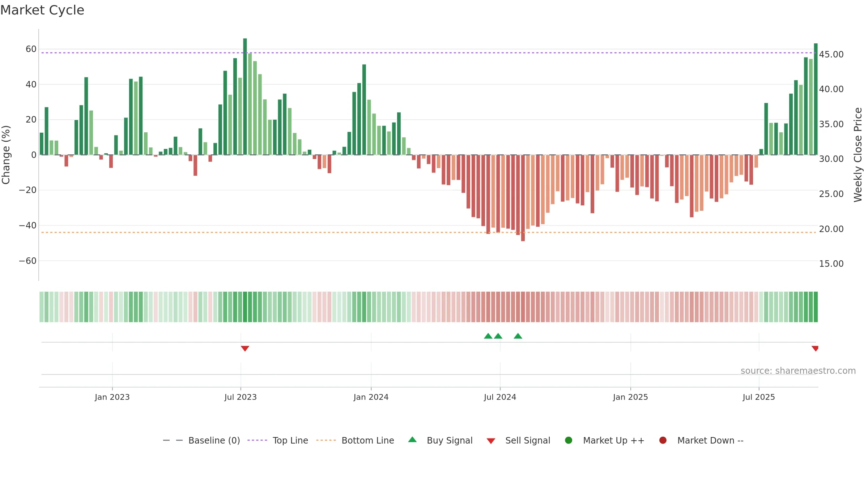This screenshot has width=868, height=488.
Task: Click the sell signal marker at Jul 2023
Action: click(245, 348)
